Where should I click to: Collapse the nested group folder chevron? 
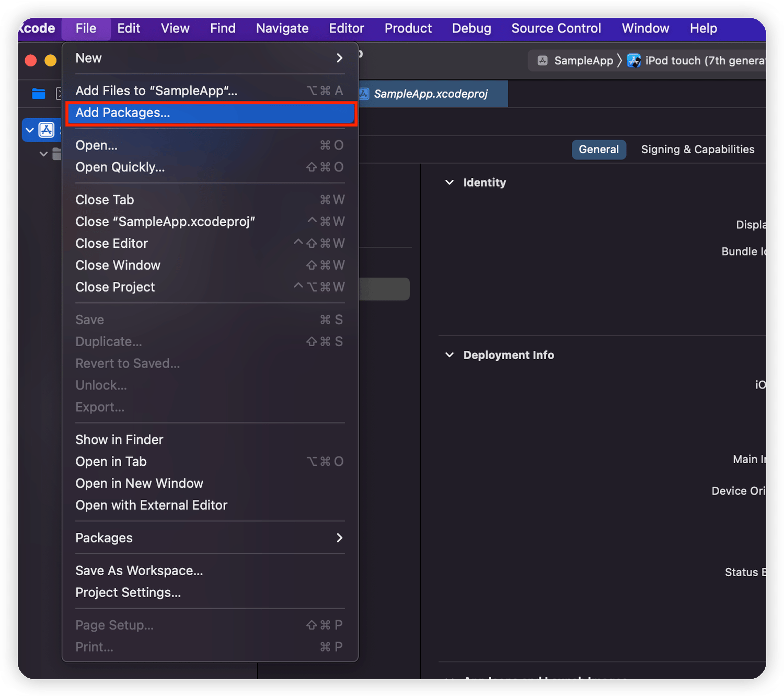coord(44,154)
